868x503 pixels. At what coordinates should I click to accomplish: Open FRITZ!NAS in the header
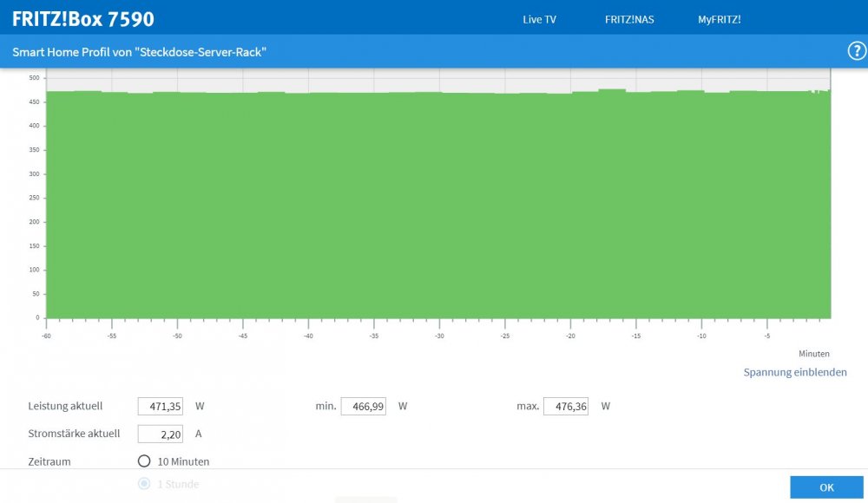point(629,19)
